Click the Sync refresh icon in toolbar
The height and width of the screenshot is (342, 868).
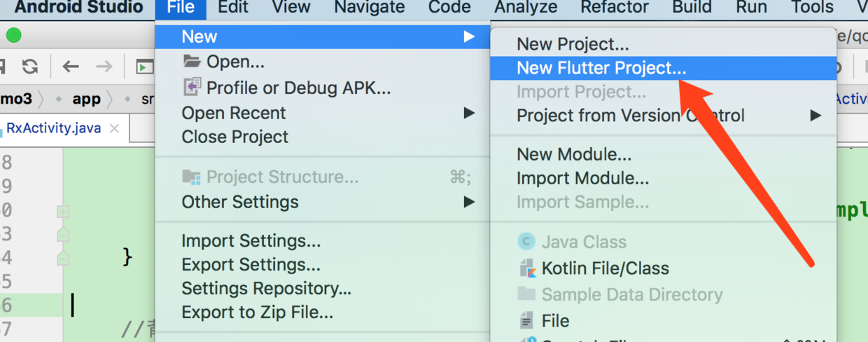[29, 67]
